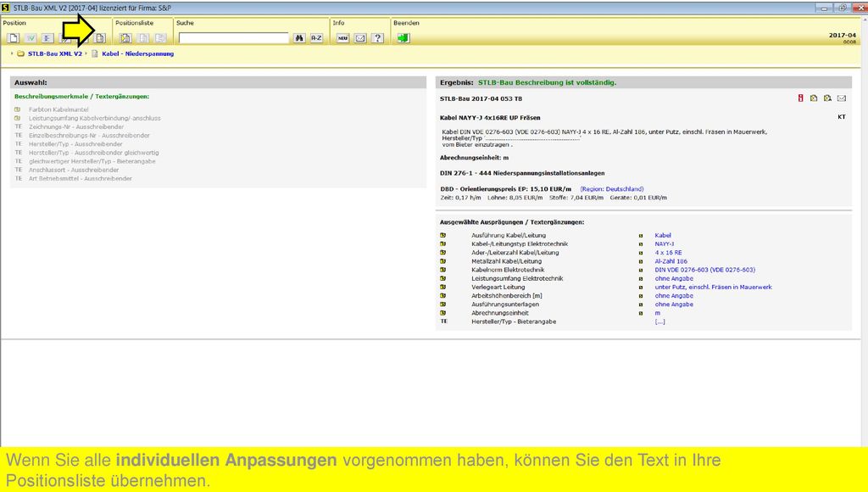Select gleichwertiger Hersteller/Typ - Bieterangabe entry
868x492 pixels.
point(92,161)
